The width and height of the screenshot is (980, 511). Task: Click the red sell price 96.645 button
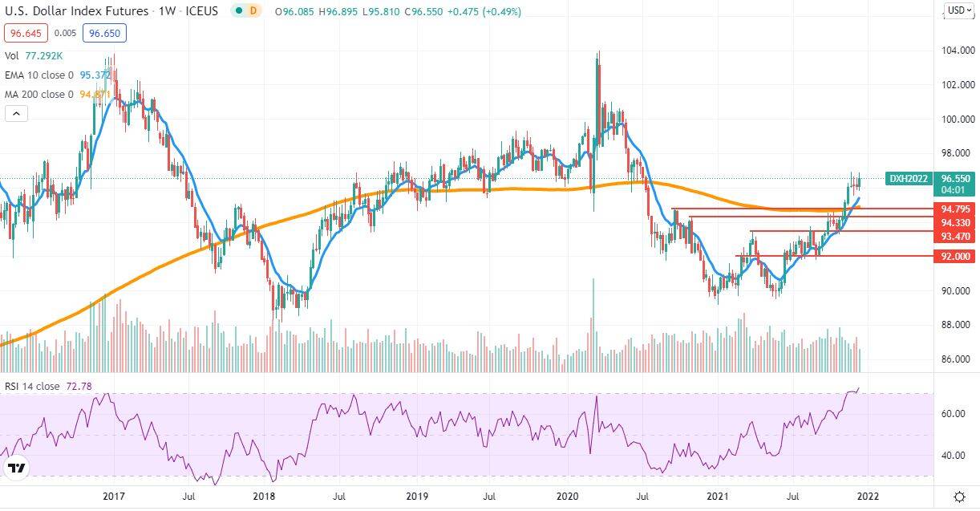point(26,34)
